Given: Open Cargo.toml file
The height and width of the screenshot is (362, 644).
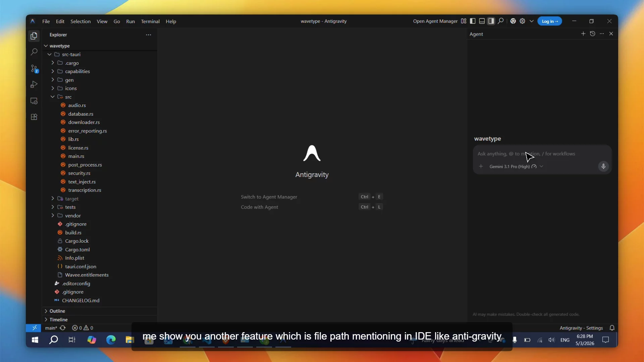Looking at the screenshot, I should [77, 250].
